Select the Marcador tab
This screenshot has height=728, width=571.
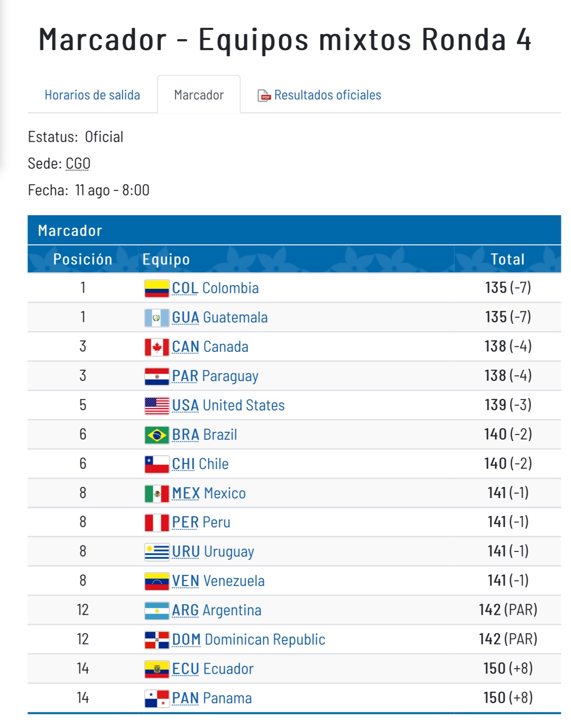(x=199, y=95)
